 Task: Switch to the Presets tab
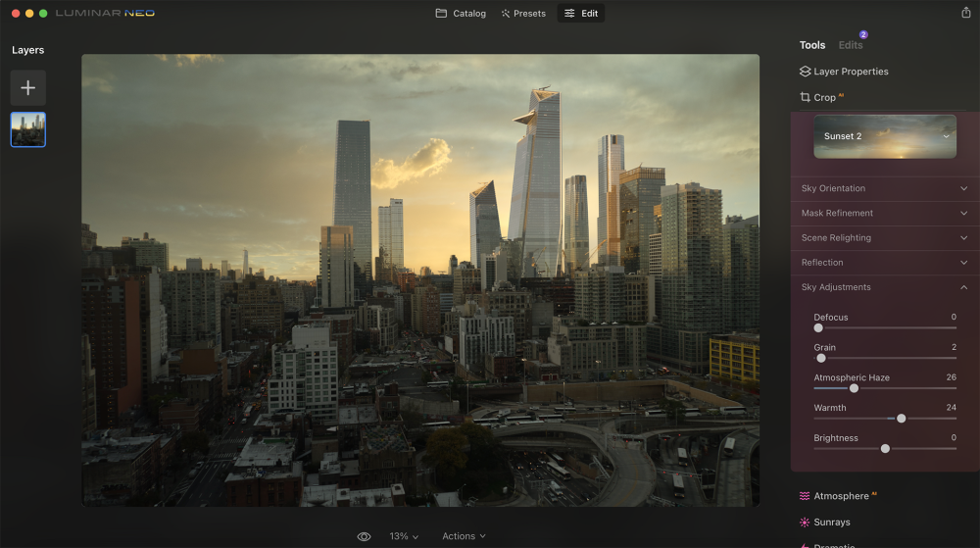pyautogui.click(x=523, y=13)
